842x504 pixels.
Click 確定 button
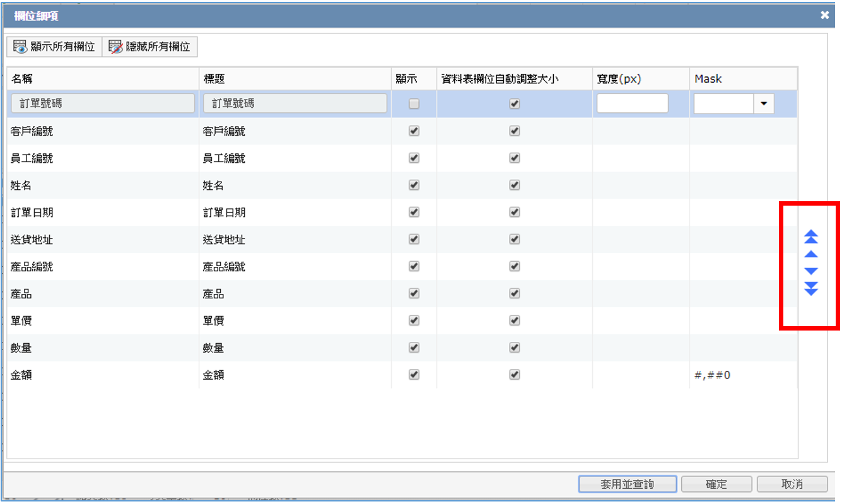pos(716,484)
